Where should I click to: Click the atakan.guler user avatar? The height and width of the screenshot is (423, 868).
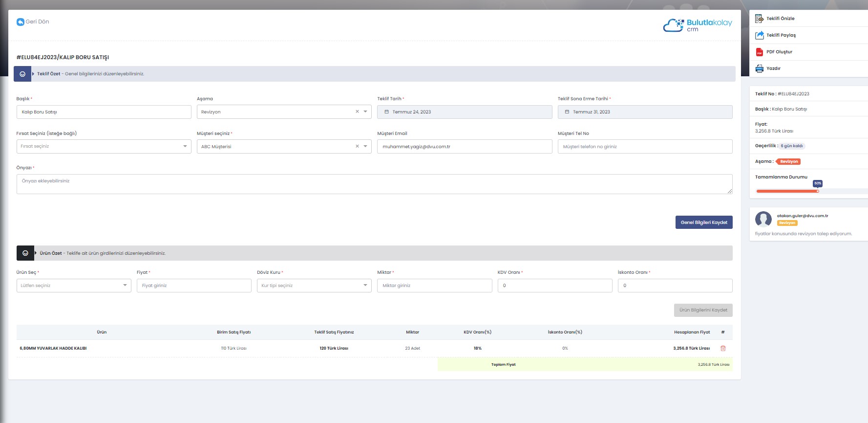pyautogui.click(x=763, y=219)
